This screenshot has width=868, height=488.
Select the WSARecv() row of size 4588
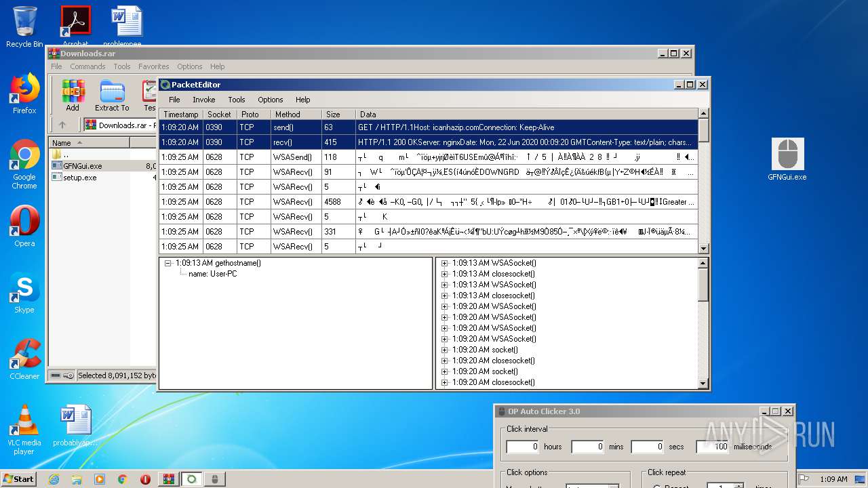[x=429, y=202]
